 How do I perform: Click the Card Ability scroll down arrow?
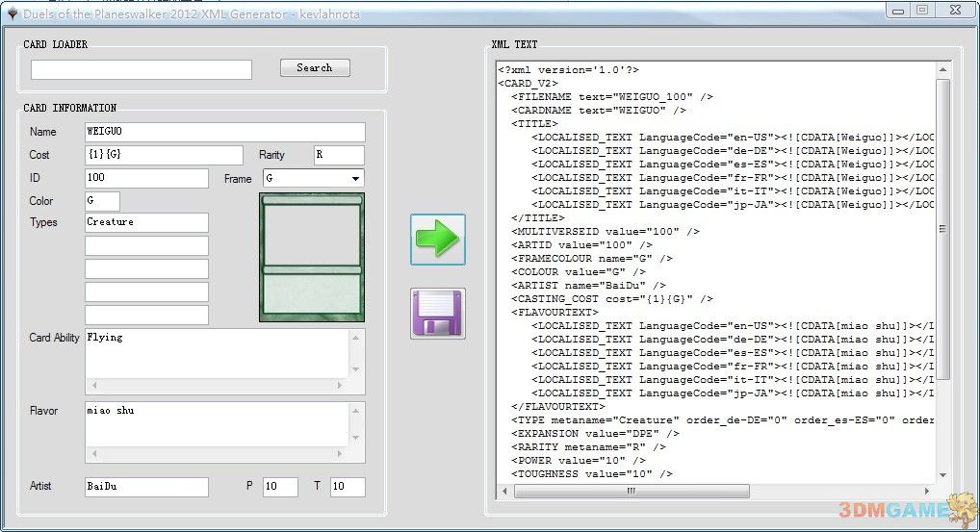pos(355,369)
